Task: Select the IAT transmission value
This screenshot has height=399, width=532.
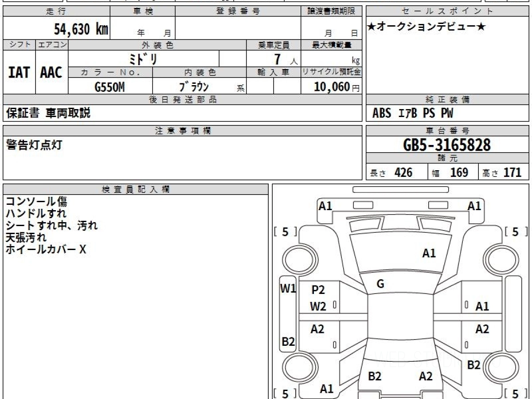Action: click(x=19, y=72)
